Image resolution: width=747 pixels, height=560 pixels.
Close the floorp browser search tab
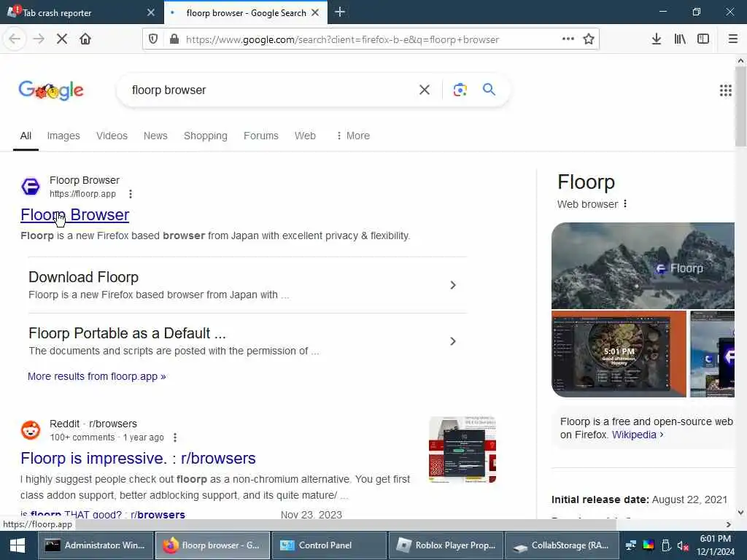click(315, 13)
